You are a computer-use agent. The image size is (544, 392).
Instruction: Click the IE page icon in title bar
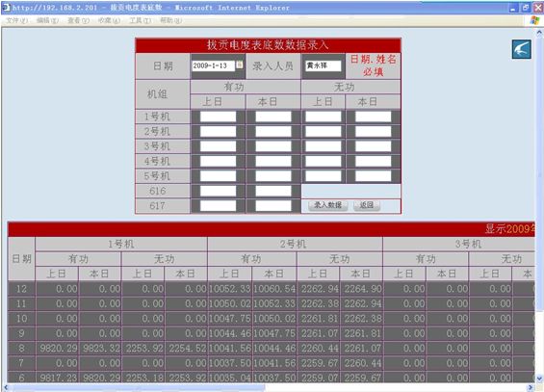pyautogui.click(x=6, y=7)
